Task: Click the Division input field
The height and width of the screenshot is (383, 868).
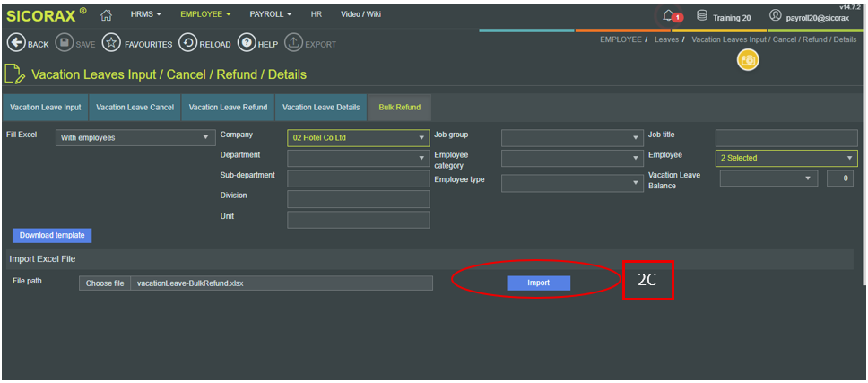Action: 358,199
